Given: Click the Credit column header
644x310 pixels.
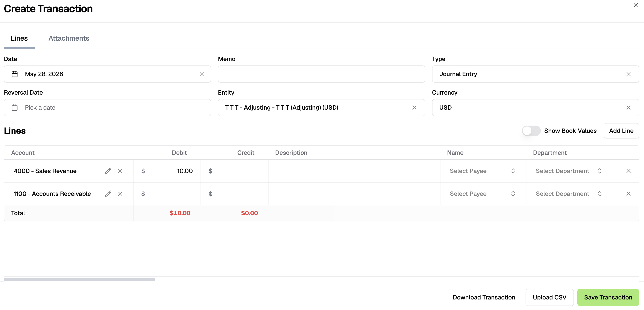Looking at the screenshot, I should pyautogui.click(x=246, y=153).
